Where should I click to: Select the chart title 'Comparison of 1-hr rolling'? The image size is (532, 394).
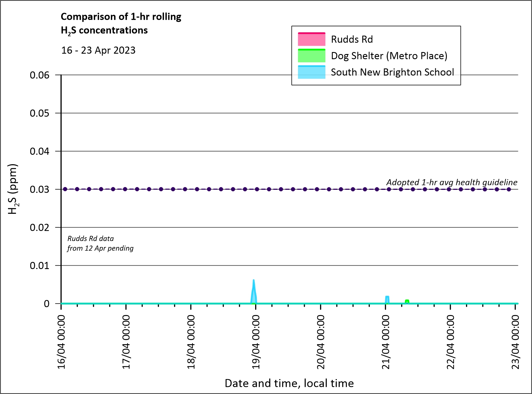[121, 17]
